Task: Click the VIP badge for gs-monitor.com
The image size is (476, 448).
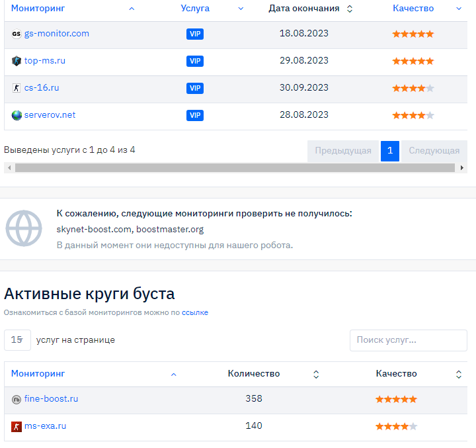Action: pos(195,34)
